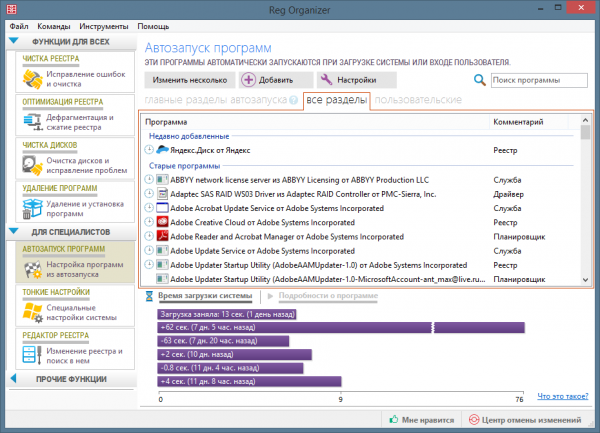The width and height of the screenshot is (600, 433).
Task: Click the thumbs-up icon in the status bar
Action: (393, 419)
